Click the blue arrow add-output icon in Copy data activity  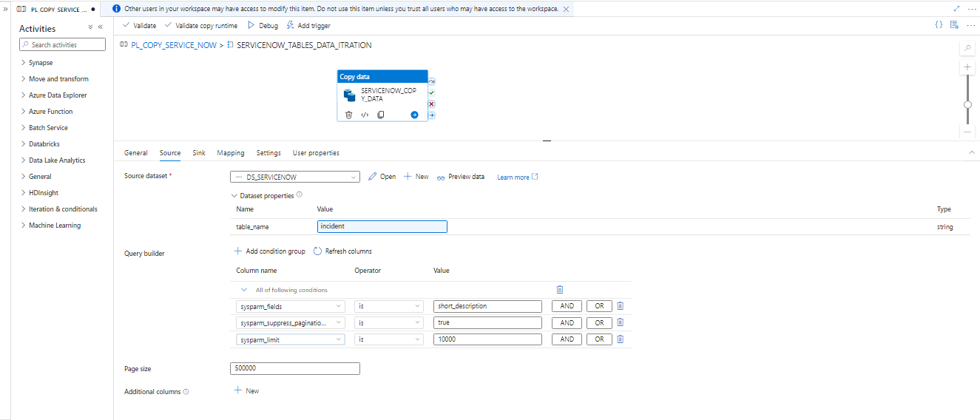point(414,115)
